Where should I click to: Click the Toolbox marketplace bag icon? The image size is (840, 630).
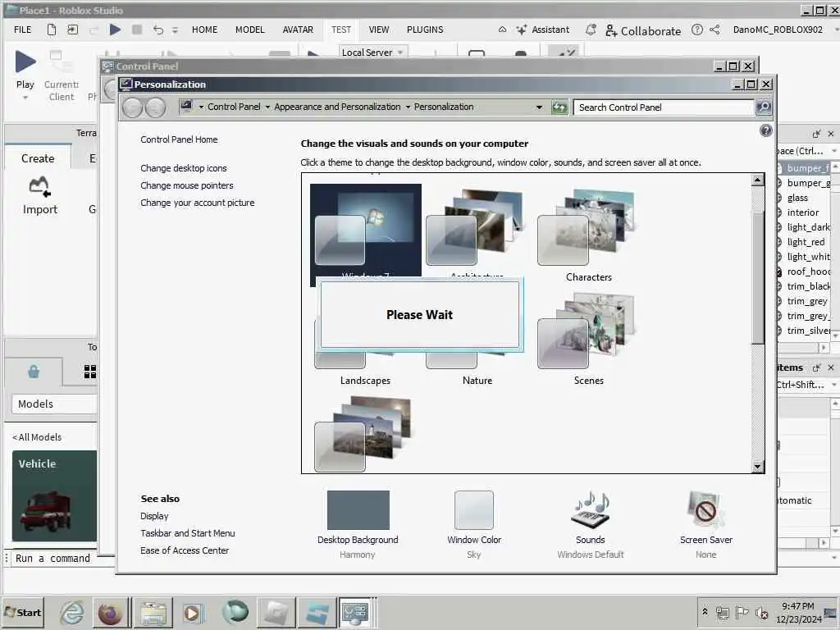click(33, 372)
